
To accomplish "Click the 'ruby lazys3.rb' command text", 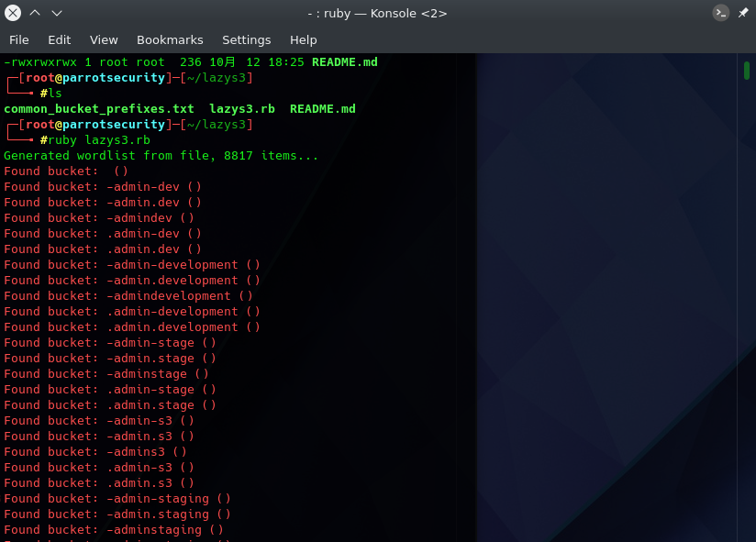I will tap(99, 140).
